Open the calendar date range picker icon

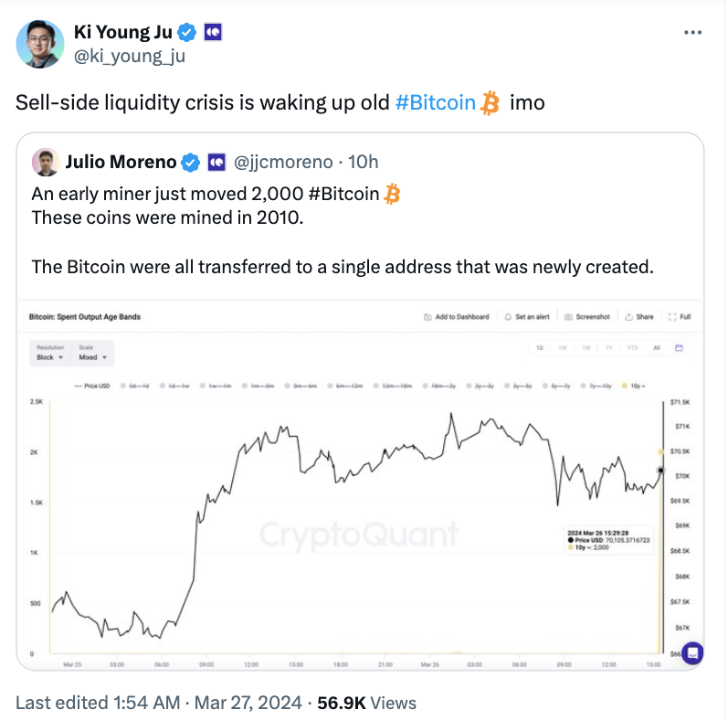coord(679,348)
